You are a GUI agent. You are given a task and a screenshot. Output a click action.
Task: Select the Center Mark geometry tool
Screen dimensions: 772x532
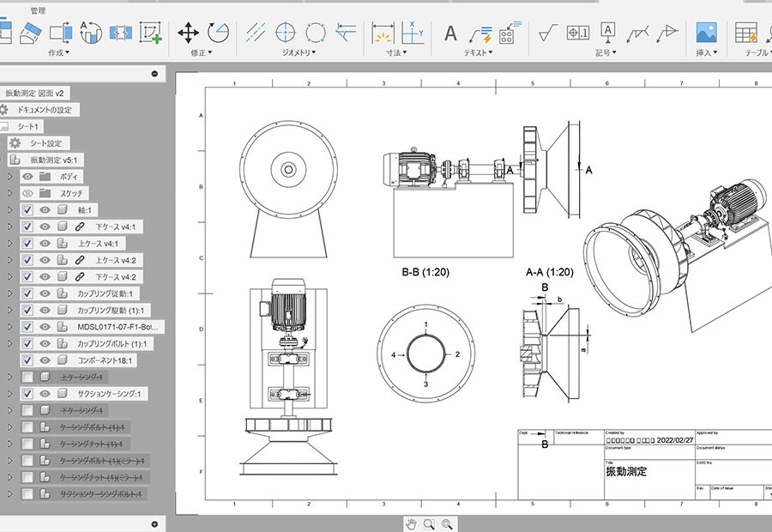[x=285, y=33]
